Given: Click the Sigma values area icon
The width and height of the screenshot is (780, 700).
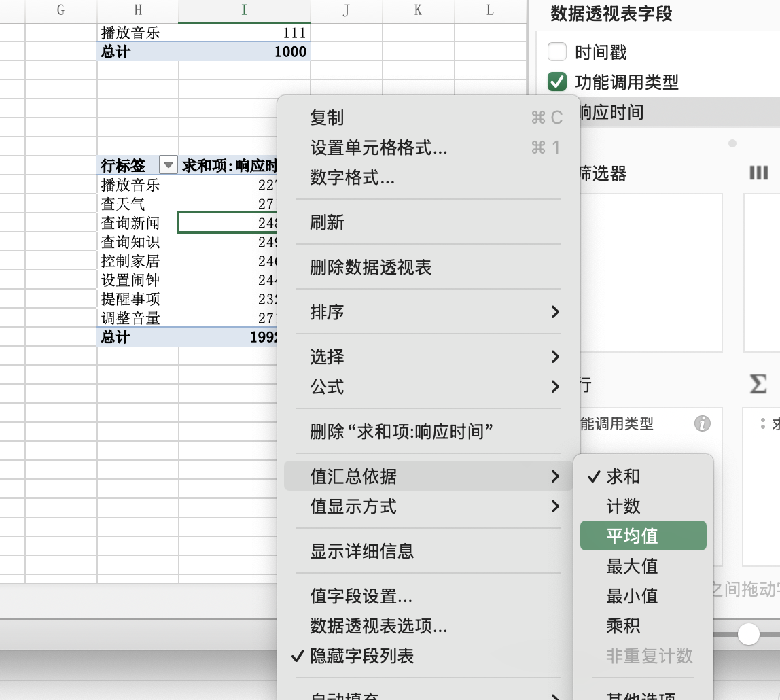Looking at the screenshot, I should (758, 384).
